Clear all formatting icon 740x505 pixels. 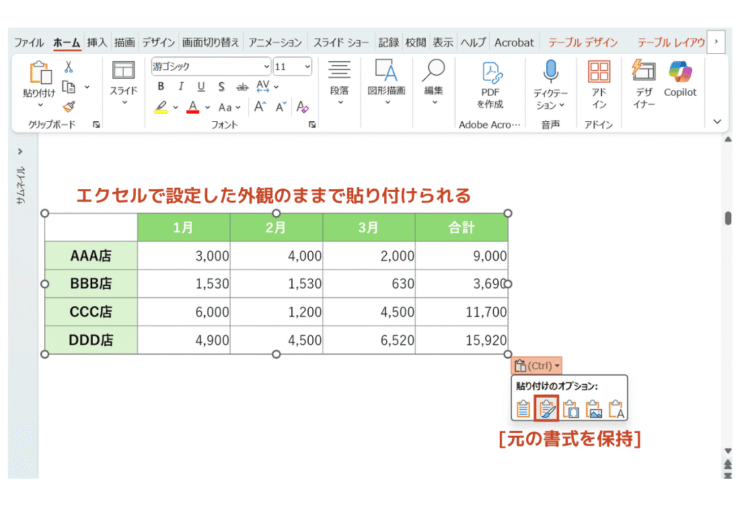[x=303, y=107]
